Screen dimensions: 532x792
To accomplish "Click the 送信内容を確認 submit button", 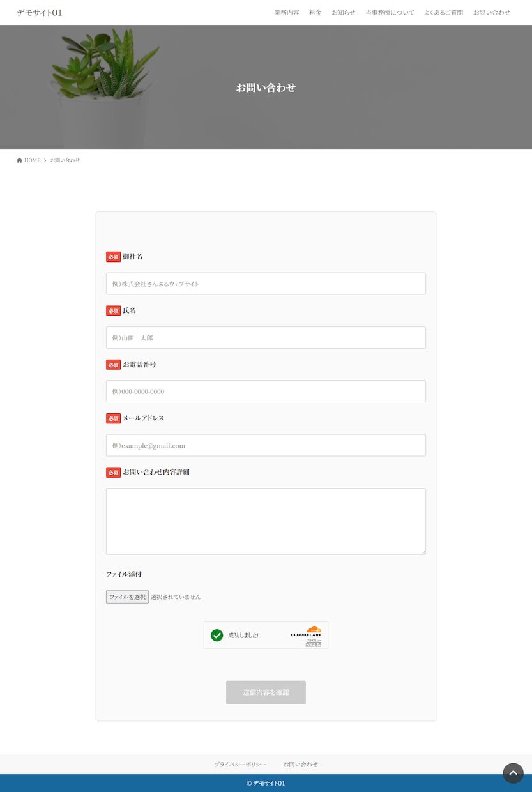I will (x=266, y=692).
